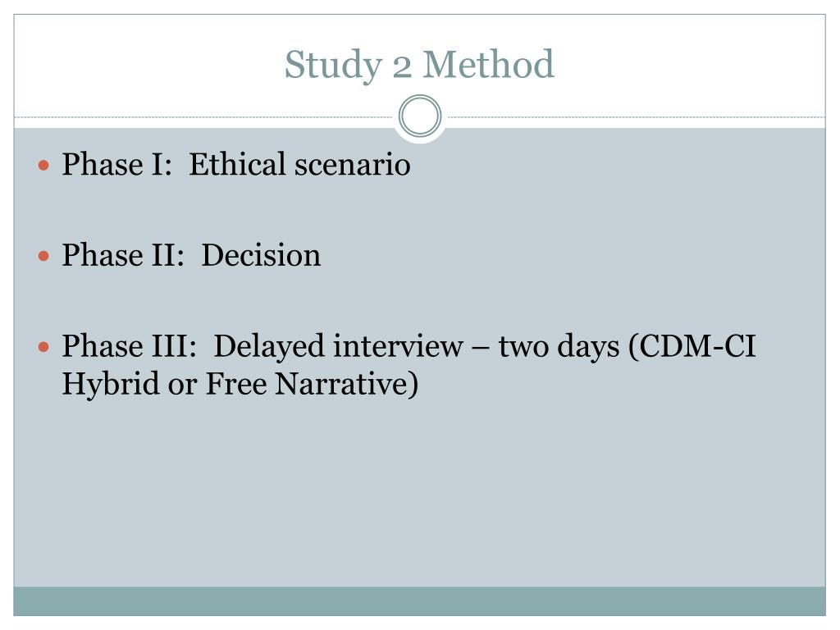Click the dashed divider right of circle
Viewport: 840px width, 630px height.
tap(634, 116)
